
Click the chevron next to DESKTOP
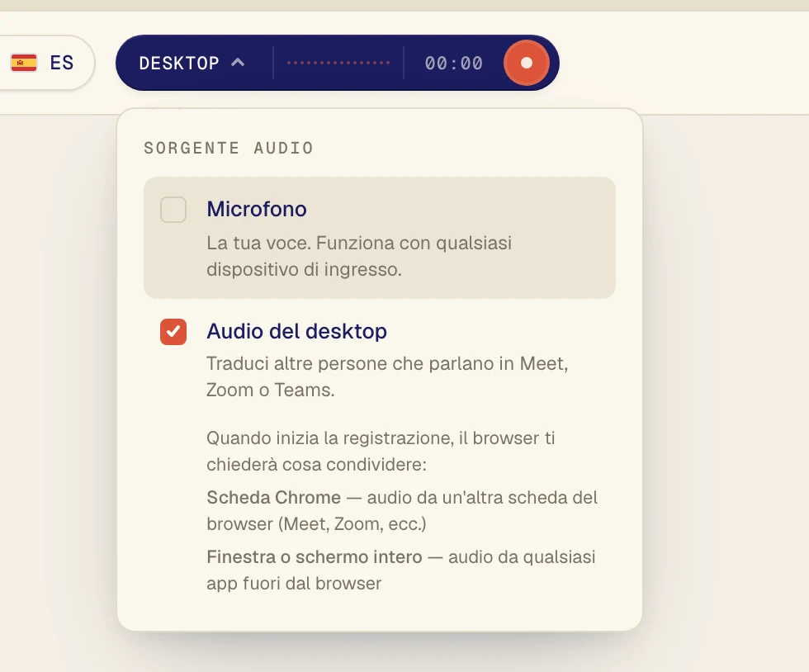(x=238, y=63)
